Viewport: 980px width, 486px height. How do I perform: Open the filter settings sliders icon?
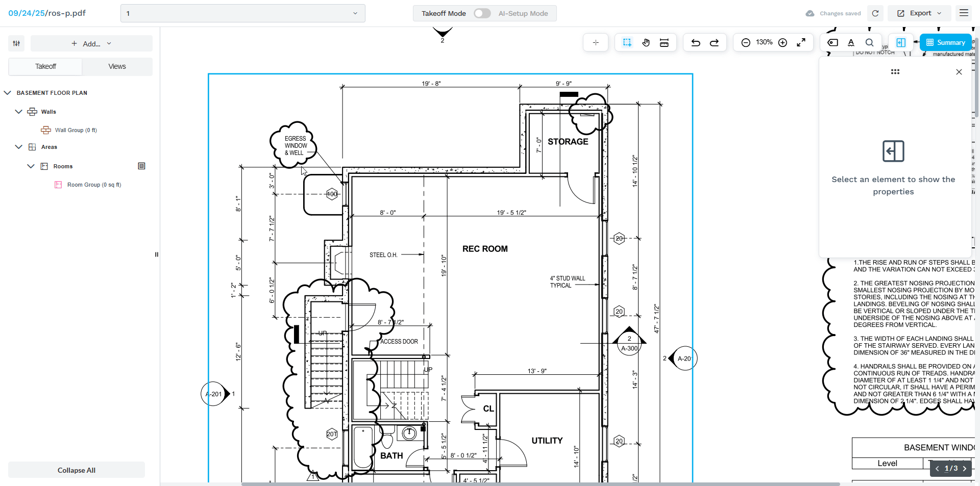16,43
